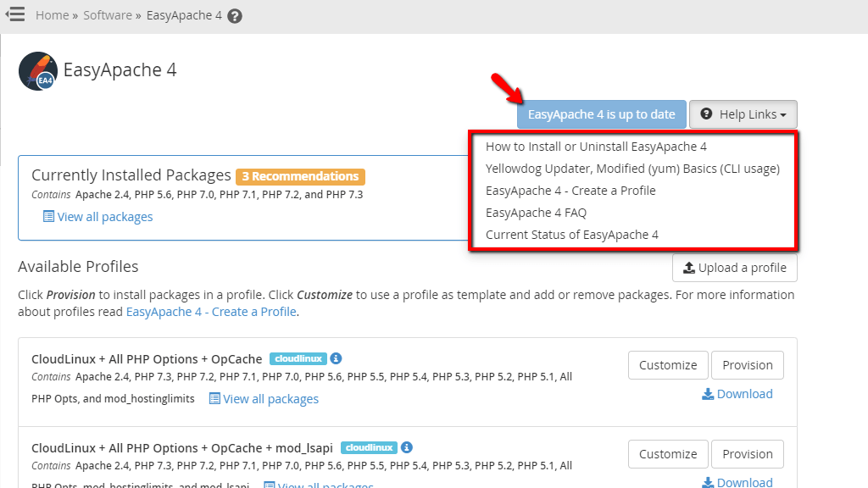Screen dimensions: 868x488
Task: Expand the Help Links dropdown
Action: pos(743,114)
